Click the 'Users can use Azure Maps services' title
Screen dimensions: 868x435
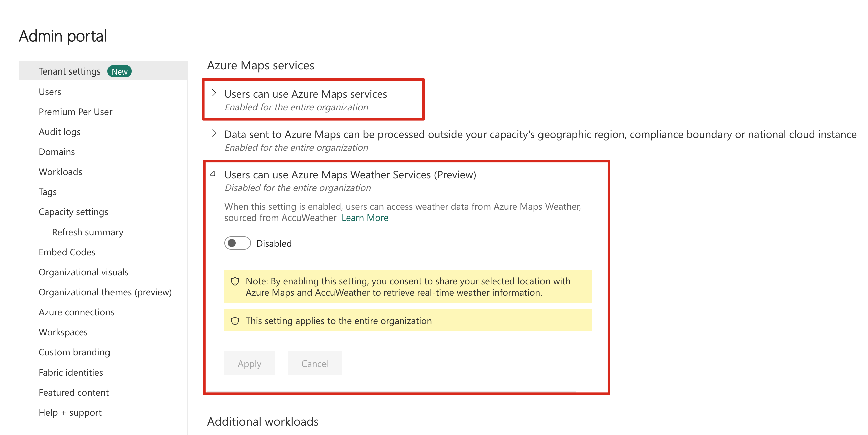coord(305,94)
